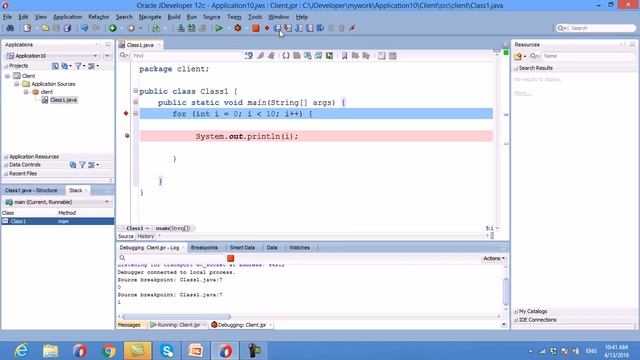This screenshot has width=640, height=360.
Task: Click the Step Over debug toolbar icon
Action: coord(277,28)
